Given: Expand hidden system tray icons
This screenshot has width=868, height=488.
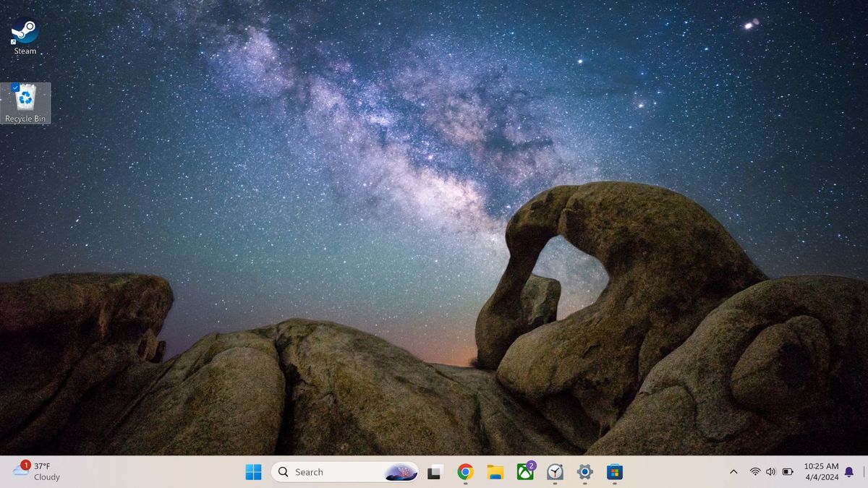Looking at the screenshot, I should click(733, 471).
